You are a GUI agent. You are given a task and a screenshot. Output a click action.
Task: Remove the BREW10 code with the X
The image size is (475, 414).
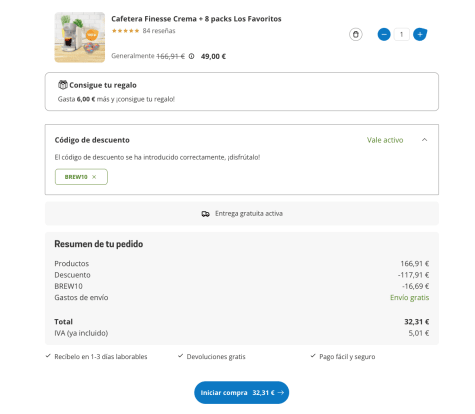point(94,177)
